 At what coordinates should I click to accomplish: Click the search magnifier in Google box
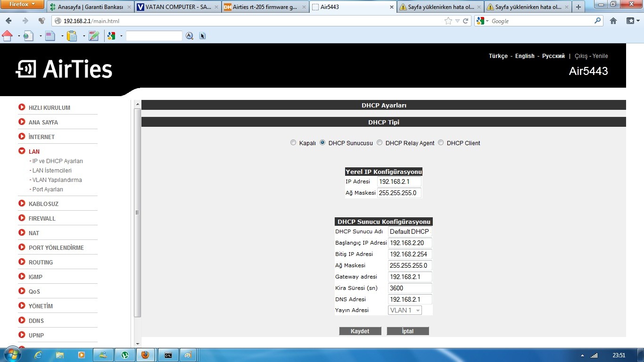pyautogui.click(x=598, y=21)
